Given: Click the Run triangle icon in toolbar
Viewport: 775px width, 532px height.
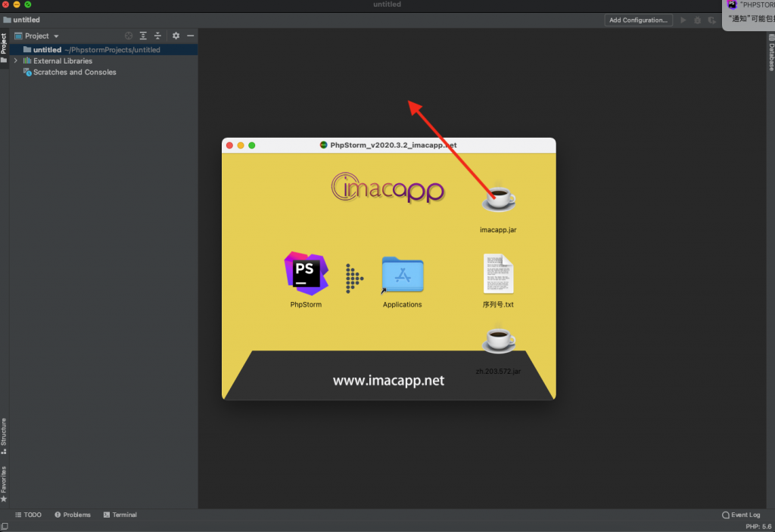Looking at the screenshot, I should 683,20.
